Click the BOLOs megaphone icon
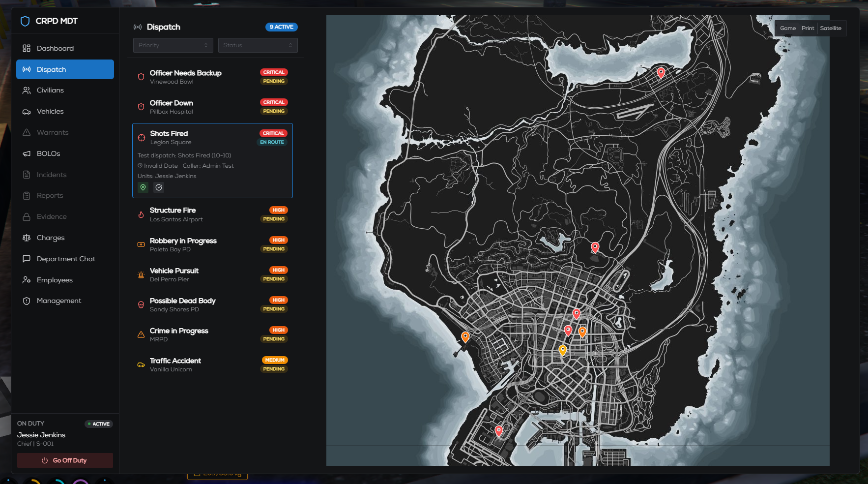 coord(27,154)
